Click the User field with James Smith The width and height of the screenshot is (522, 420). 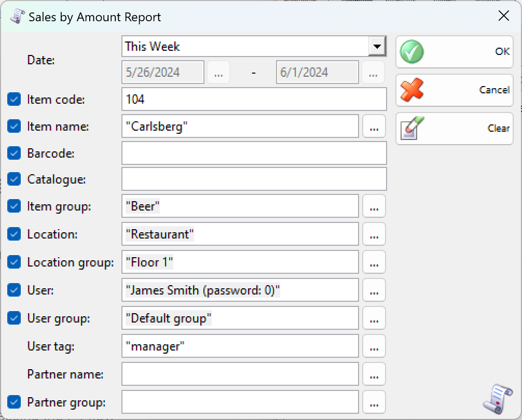240,290
